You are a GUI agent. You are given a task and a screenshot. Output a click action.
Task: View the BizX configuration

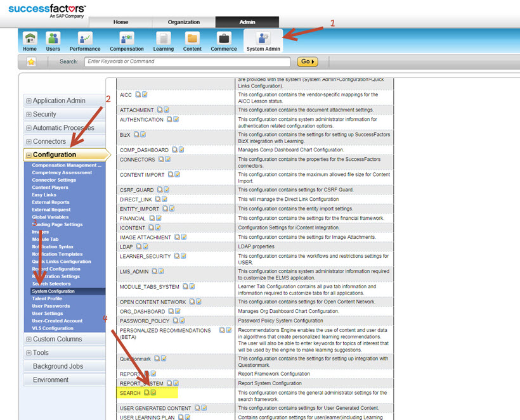[x=136, y=134]
